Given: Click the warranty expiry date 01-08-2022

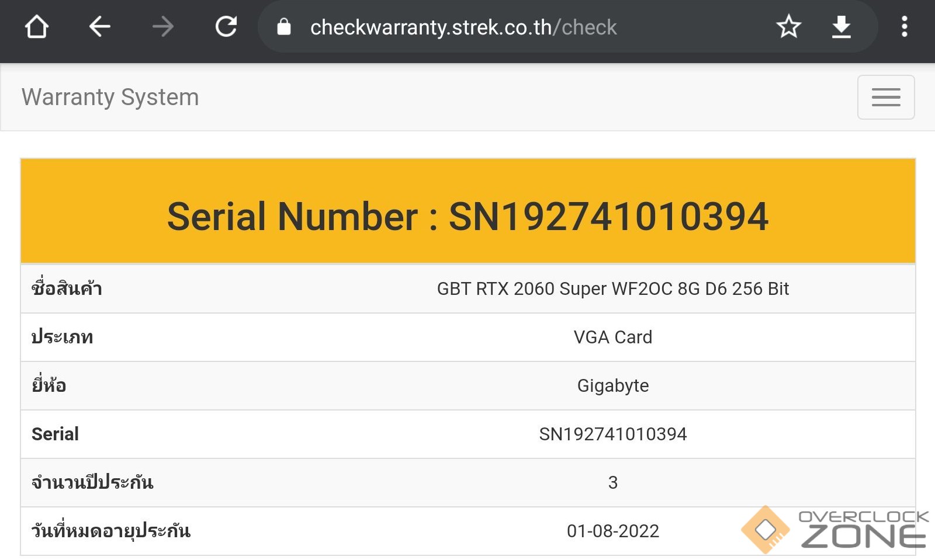Looking at the screenshot, I should 612,531.
